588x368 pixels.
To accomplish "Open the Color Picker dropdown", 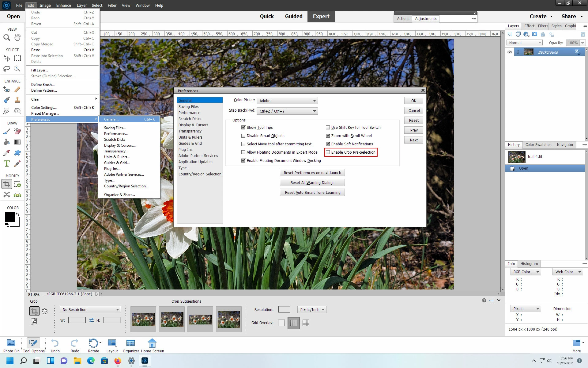I will (287, 101).
